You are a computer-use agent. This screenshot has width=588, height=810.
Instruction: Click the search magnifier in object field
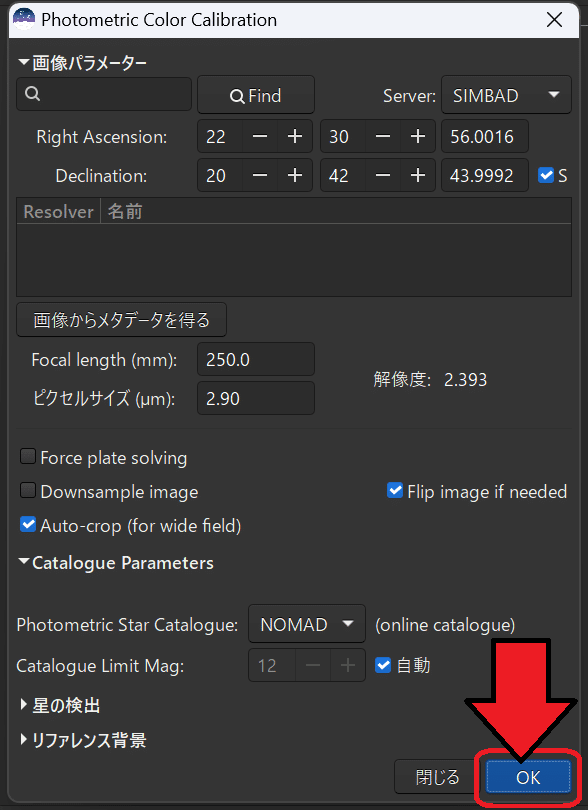click(x=32, y=94)
